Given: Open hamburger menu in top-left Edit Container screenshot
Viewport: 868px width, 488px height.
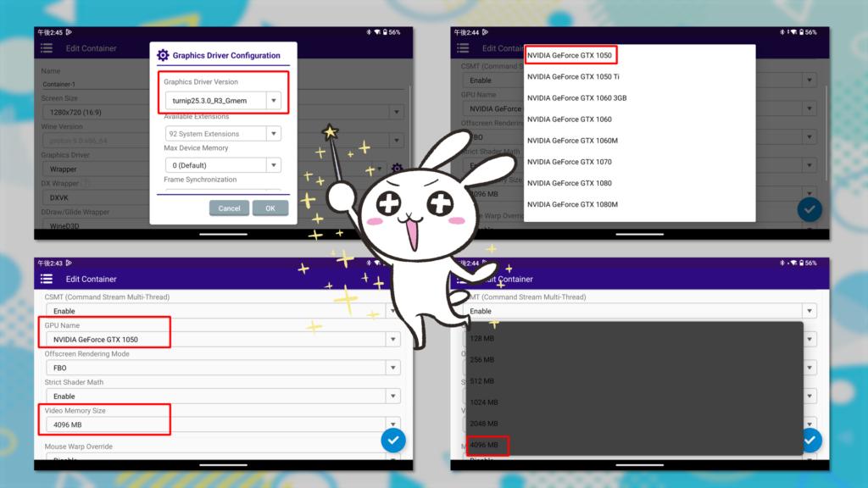Looking at the screenshot, I should point(47,48).
